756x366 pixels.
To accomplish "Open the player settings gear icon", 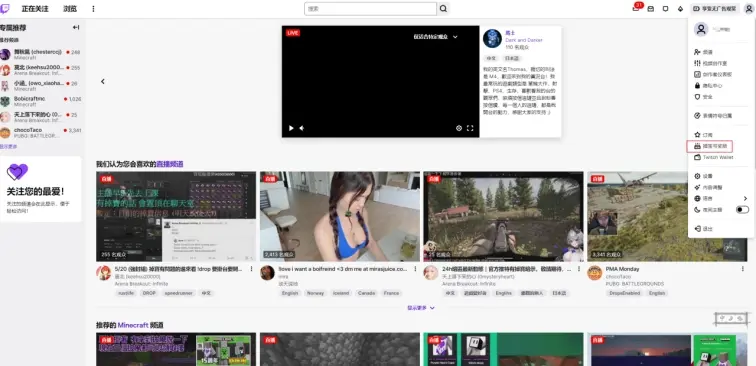I will tap(459, 128).
